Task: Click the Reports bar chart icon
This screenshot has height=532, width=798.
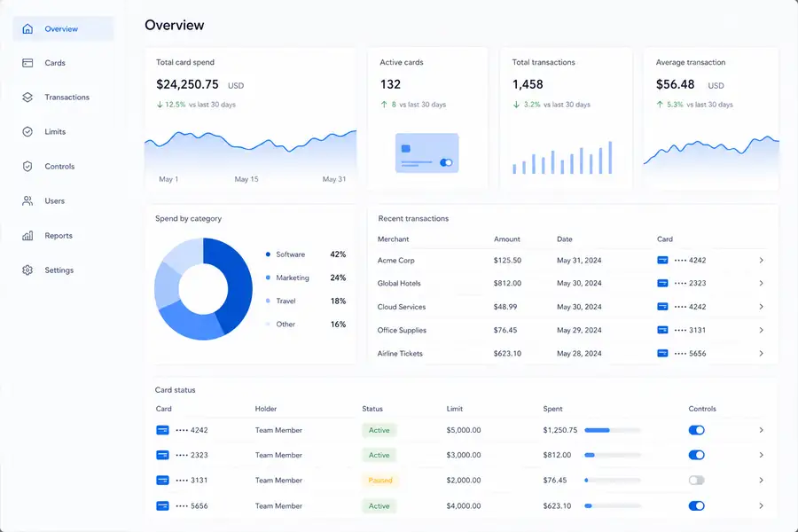Action: coord(27,235)
